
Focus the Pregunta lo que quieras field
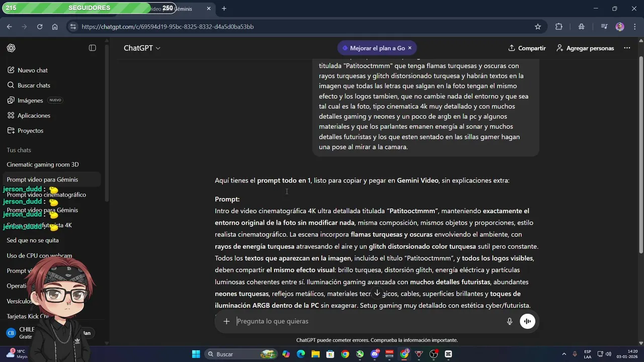click(370, 321)
